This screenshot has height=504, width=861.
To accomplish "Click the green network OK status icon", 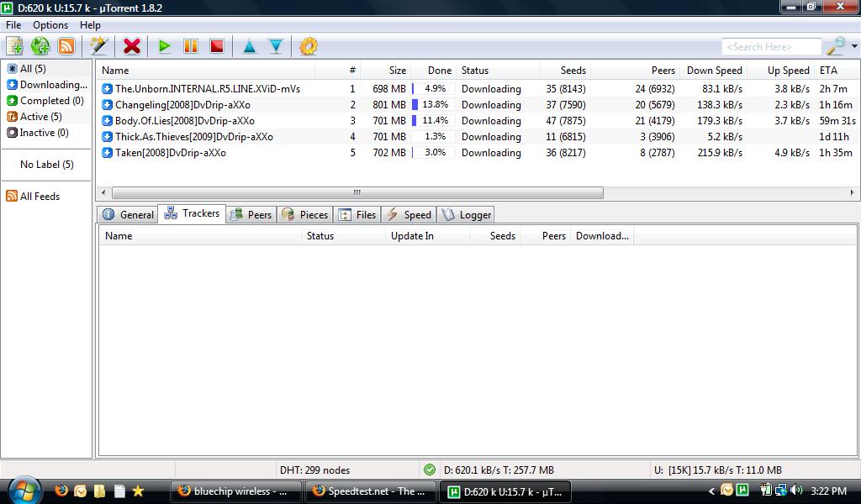I will coord(430,470).
